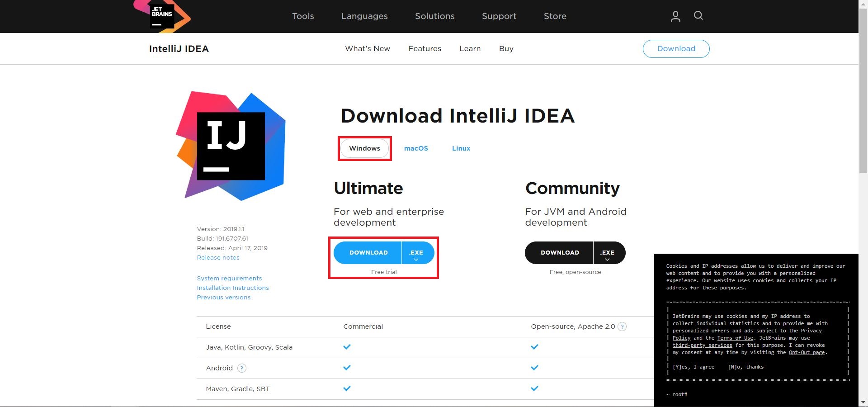Screen dimensions: 868x407
Task: Click the "Open-source, Apache 2.0" cell
Action: coord(573,327)
